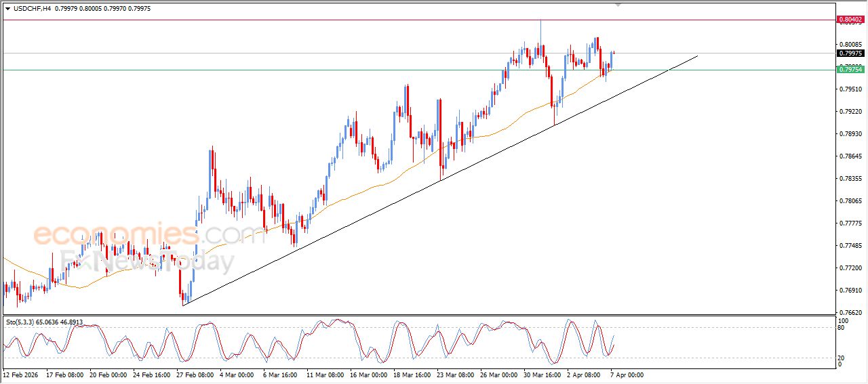
Task: Click the 26 Mar 00:00 date label
Action: tap(499, 374)
